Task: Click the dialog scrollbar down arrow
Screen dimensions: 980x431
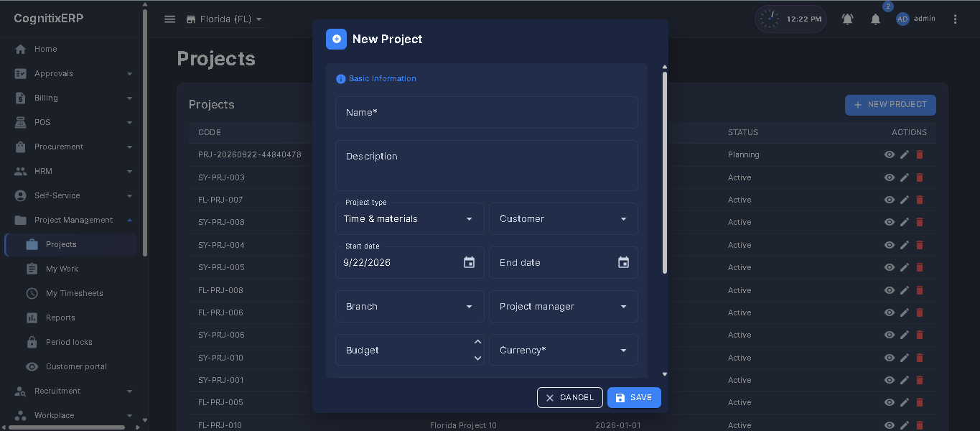Action: click(665, 374)
